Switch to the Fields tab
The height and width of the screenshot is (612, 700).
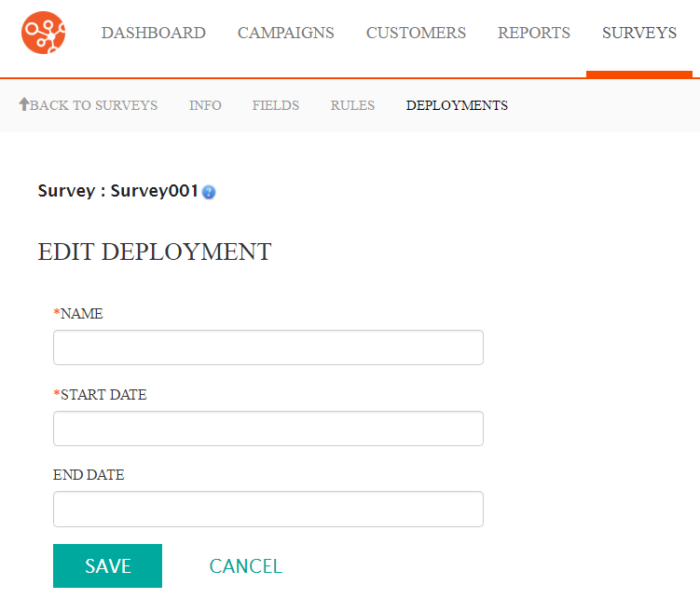(276, 105)
